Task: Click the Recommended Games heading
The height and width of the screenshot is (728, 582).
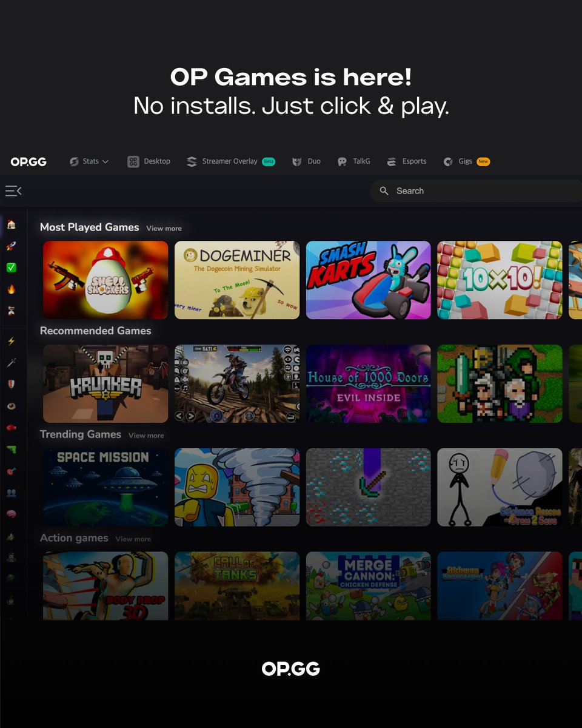Action: click(96, 331)
